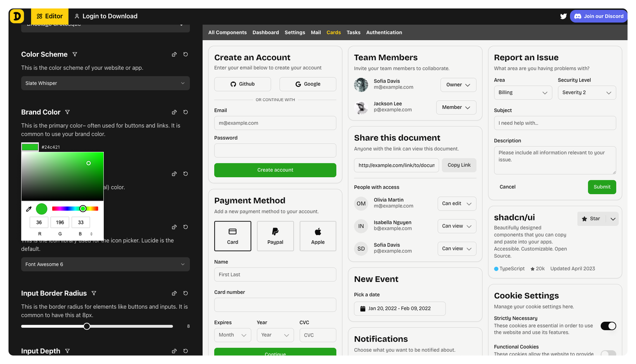Select the Apple payment option
The width and height of the screenshot is (636, 364).
[318, 236]
